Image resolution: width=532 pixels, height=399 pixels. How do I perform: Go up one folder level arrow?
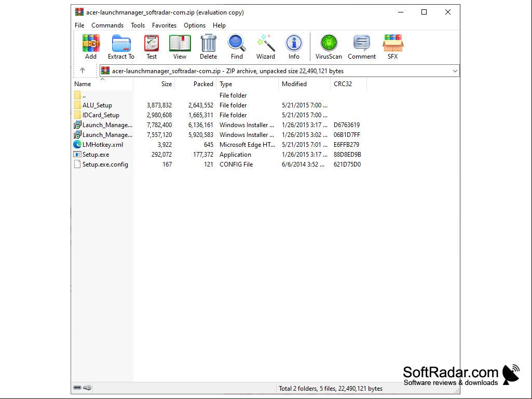coord(83,70)
